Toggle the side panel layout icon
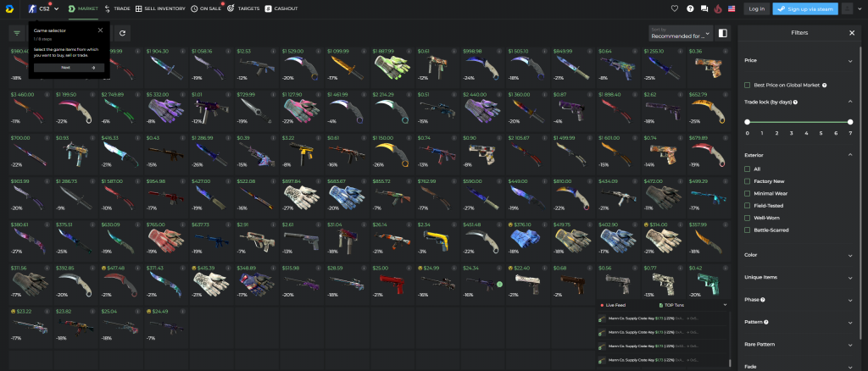This screenshot has height=371, width=868. 722,33
